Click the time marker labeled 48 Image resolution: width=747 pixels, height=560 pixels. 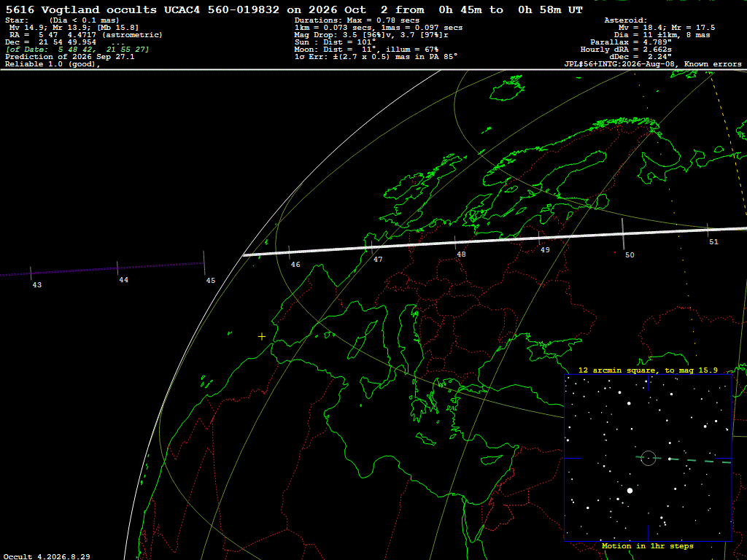coord(461,254)
